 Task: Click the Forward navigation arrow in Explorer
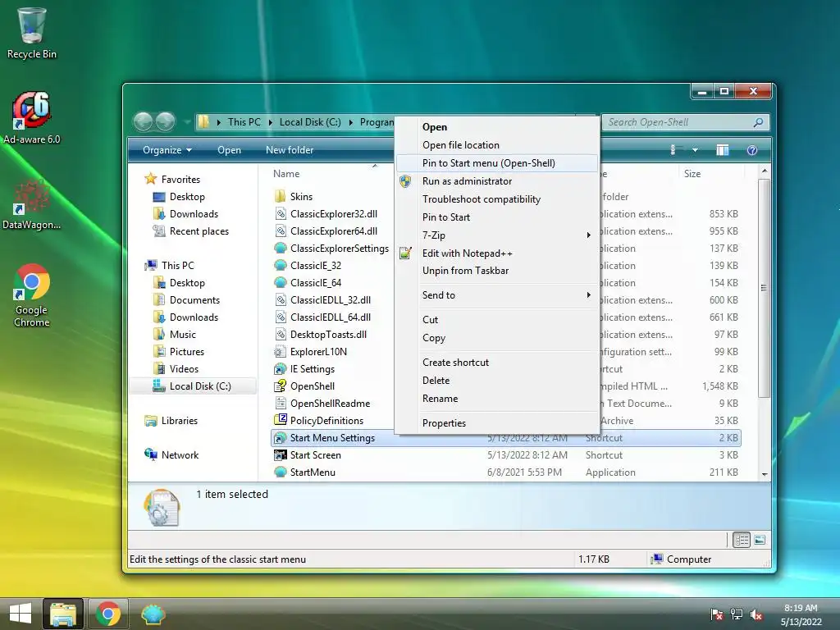(166, 122)
